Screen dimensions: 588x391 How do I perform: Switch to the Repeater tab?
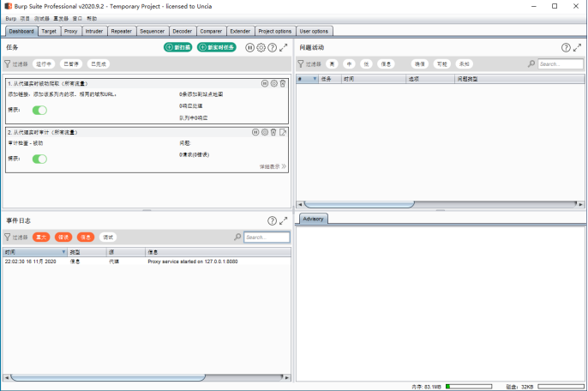122,31
